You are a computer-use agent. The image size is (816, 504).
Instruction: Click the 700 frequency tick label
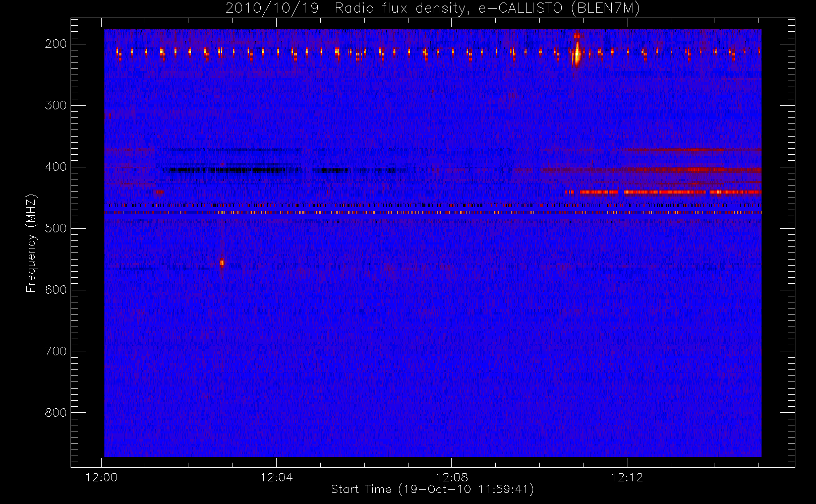pyautogui.click(x=56, y=351)
